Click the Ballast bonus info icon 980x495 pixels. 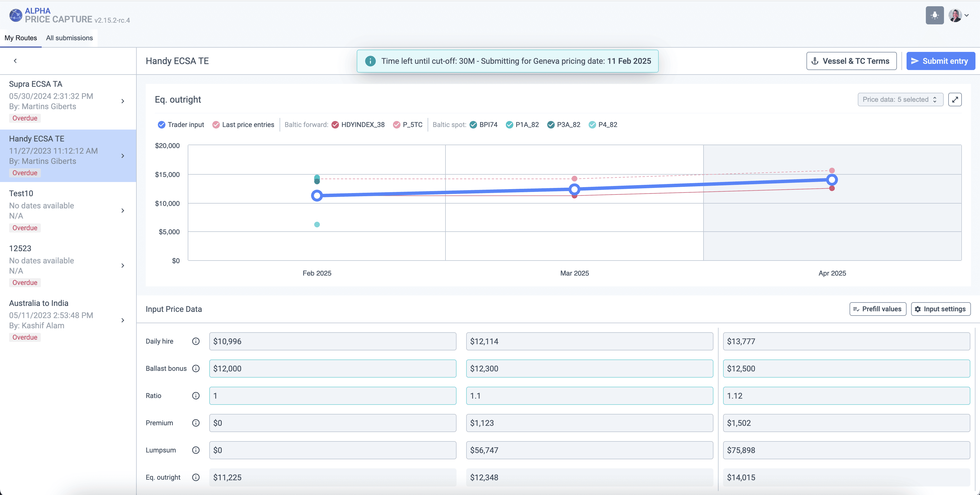(196, 368)
